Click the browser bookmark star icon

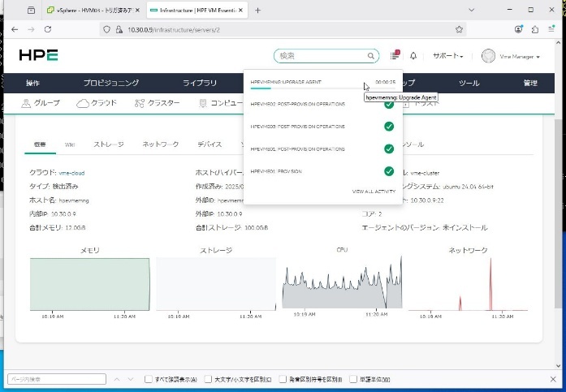(459, 28)
